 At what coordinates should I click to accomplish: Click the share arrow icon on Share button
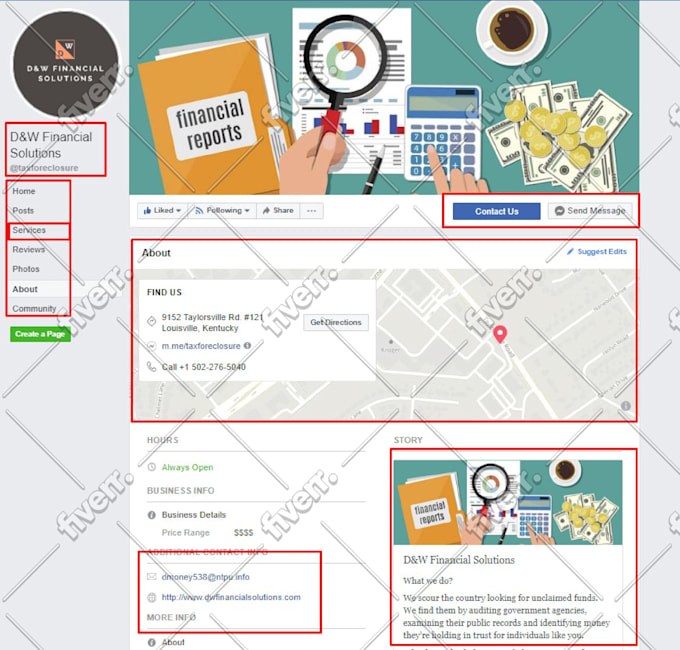pyautogui.click(x=266, y=210)
